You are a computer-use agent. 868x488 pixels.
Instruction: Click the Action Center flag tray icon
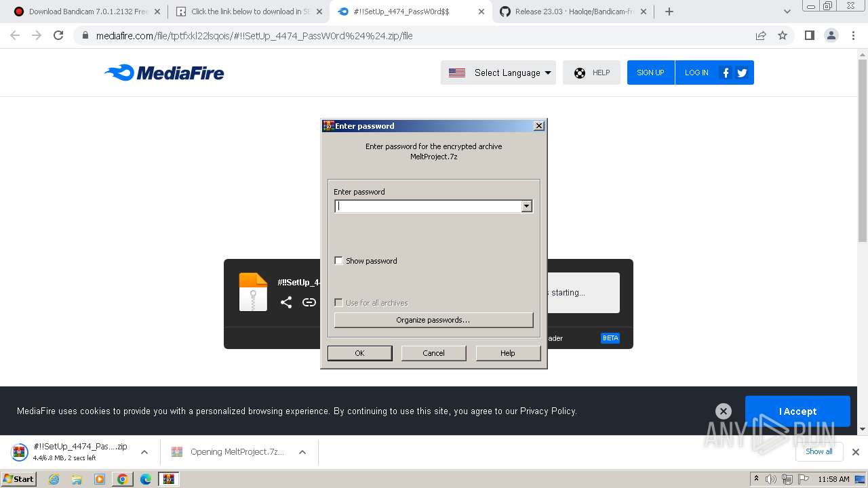click(802, 479)
